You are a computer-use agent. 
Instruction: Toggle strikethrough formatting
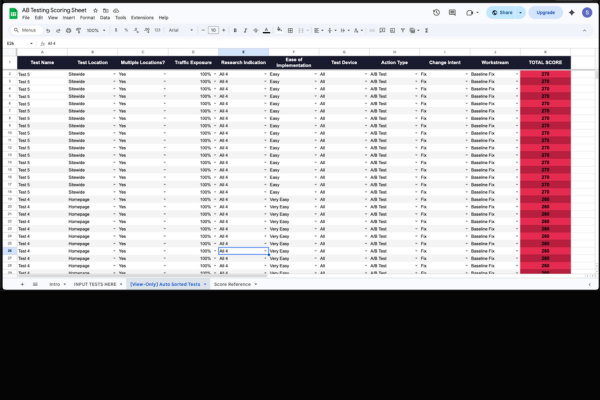pyautogui.click(x=256, y=30)
